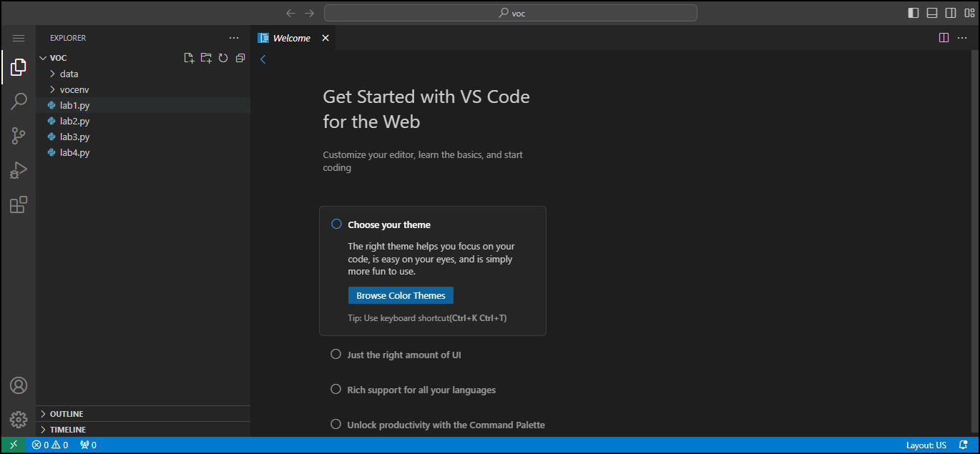Open Explorer views and more actions menu

234,38
